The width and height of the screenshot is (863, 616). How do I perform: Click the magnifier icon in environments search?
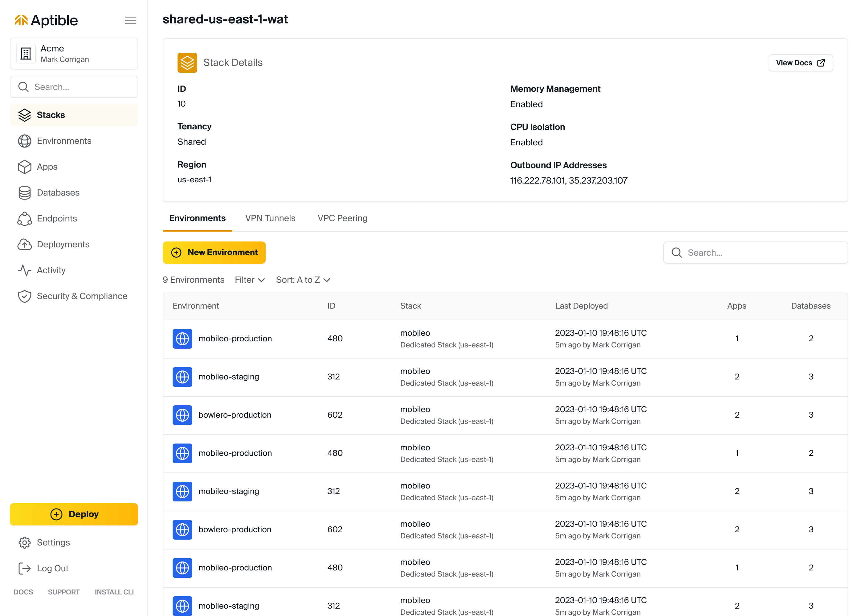[677, 253]
